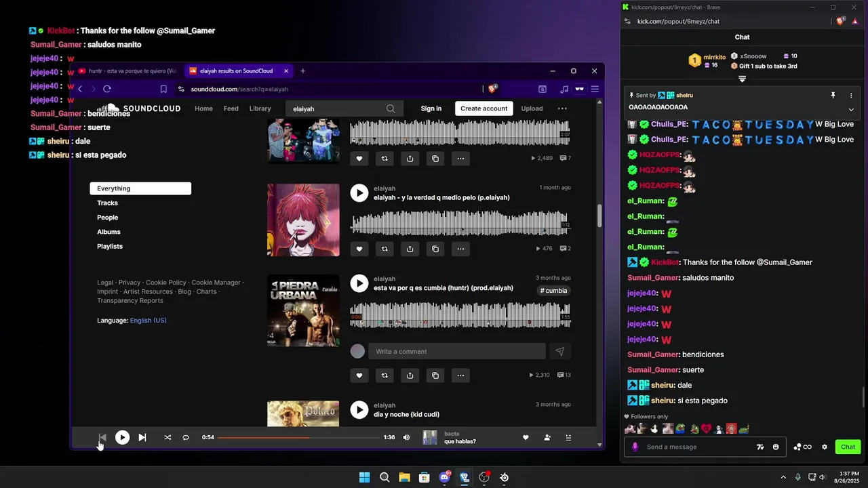The height and width of the screenshot is (488, 868).
Task: Open the SoundCloud Library page
Action: click(x=260, y=108)
